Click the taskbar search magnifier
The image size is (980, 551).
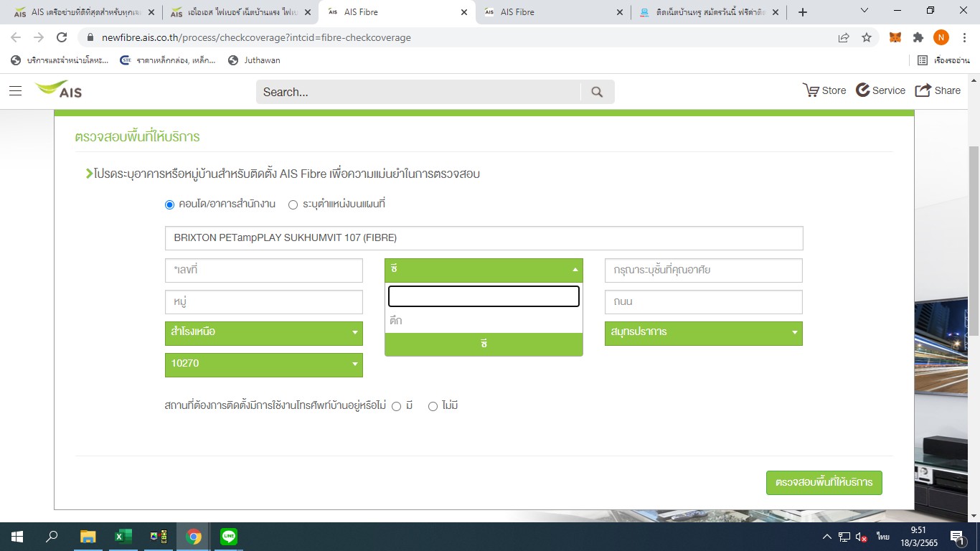[x=52, y=537]
